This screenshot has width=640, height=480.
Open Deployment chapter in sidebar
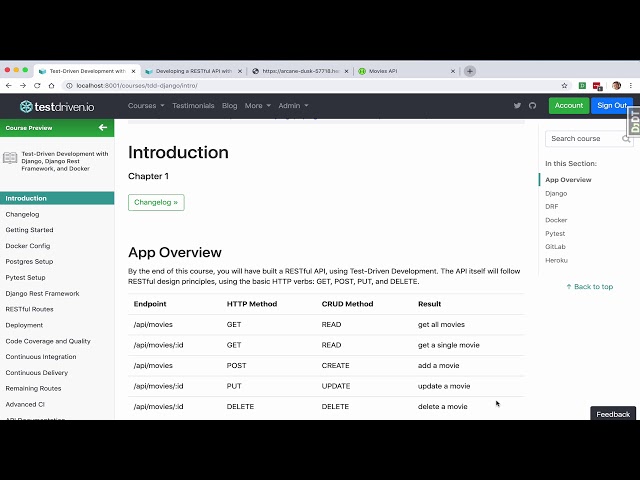pyautogui.click(x=24, y=325)
